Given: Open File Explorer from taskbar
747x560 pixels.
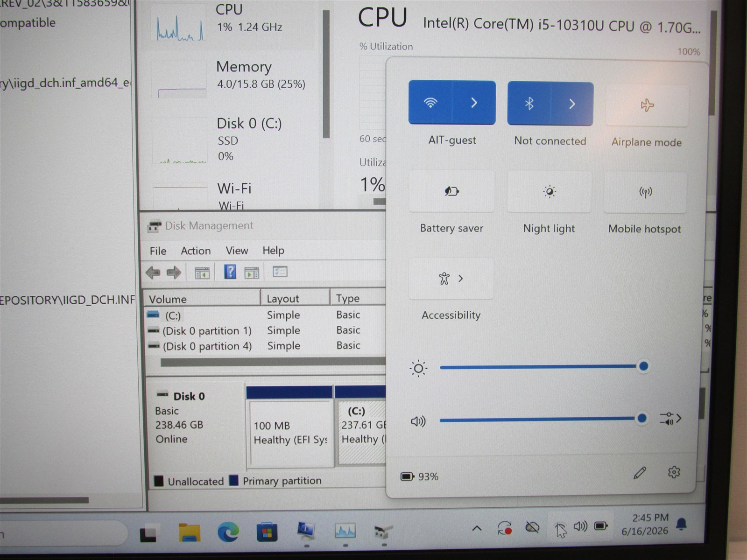Looking at the screenshot, I should point(189,532).
